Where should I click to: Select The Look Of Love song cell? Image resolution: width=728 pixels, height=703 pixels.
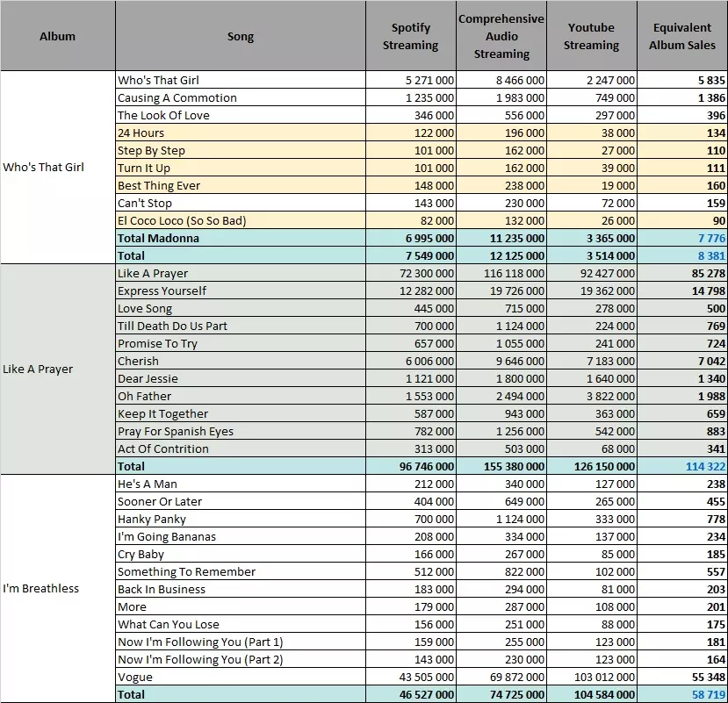click(x=241, y=115)
